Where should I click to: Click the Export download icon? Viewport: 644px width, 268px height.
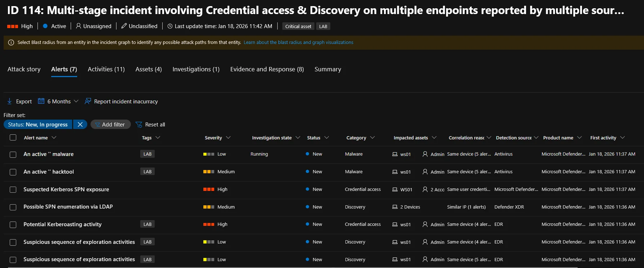[10, 101]
